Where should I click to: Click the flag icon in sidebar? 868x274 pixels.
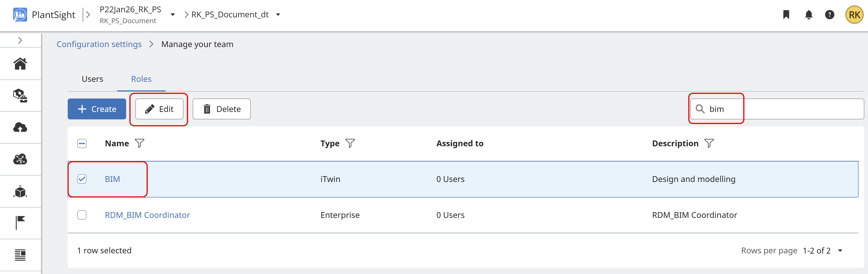click(20, 223)
